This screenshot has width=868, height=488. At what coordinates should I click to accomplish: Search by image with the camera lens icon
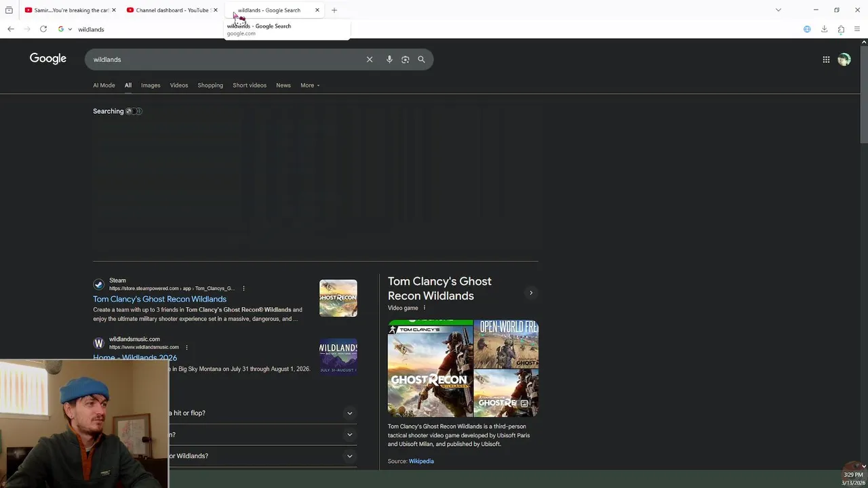tap(406, 60)
